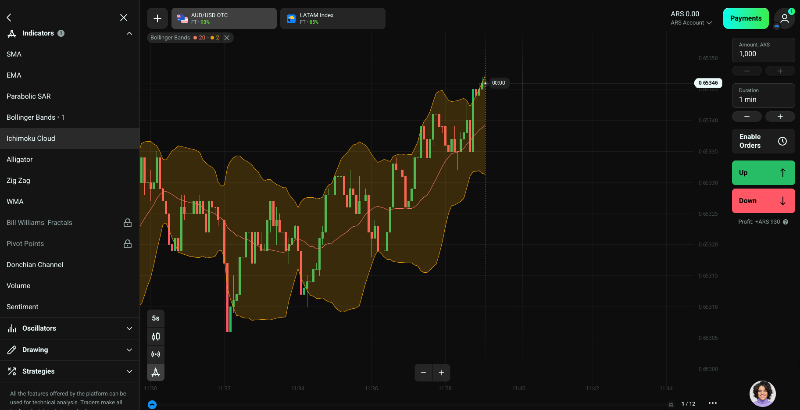
Task: Open Bollinger Bands indicator entry
Action: click(x=69, y=117)
